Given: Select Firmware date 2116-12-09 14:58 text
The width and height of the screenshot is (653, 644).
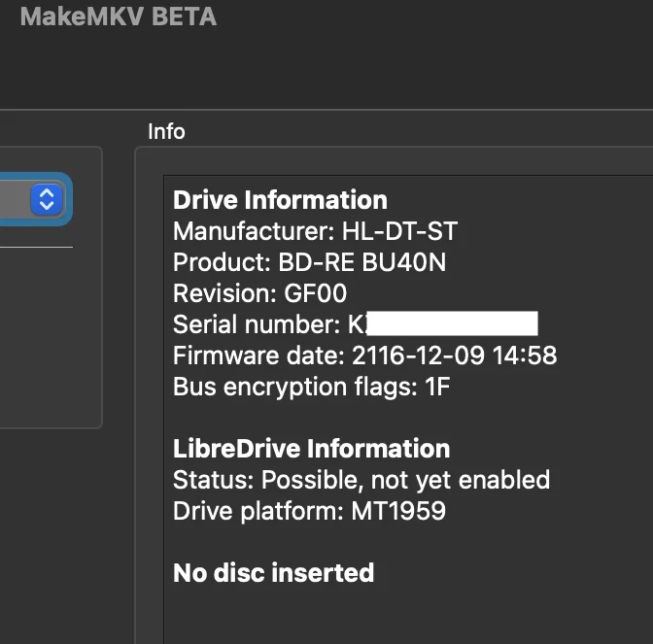Looking at the screenshot, I should coord(364,356).
